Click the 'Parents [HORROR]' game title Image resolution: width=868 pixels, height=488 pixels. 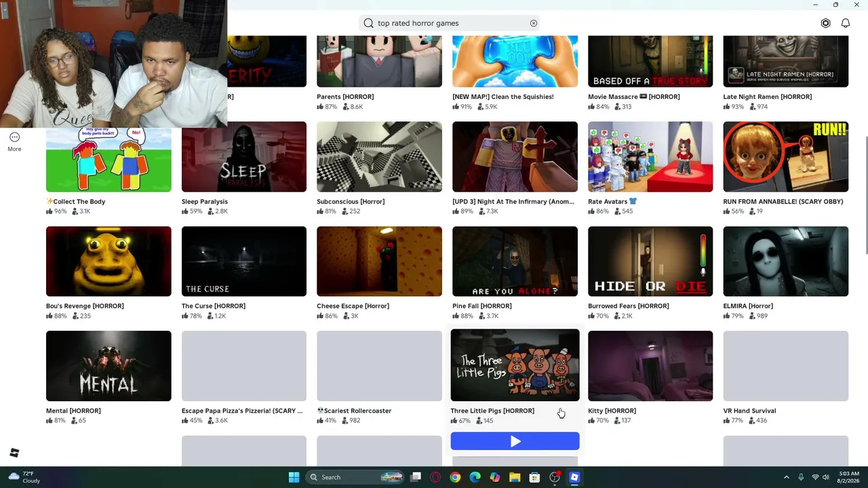click(345, 97)
